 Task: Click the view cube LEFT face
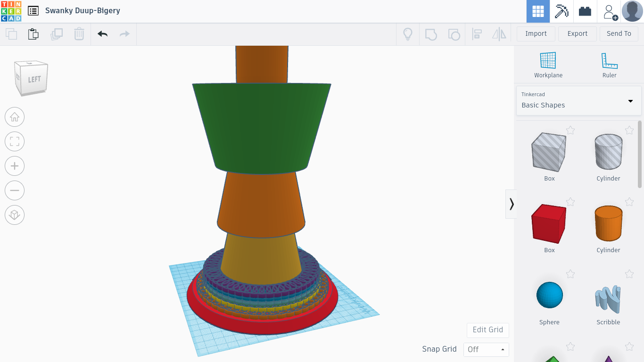coord(34,79)
